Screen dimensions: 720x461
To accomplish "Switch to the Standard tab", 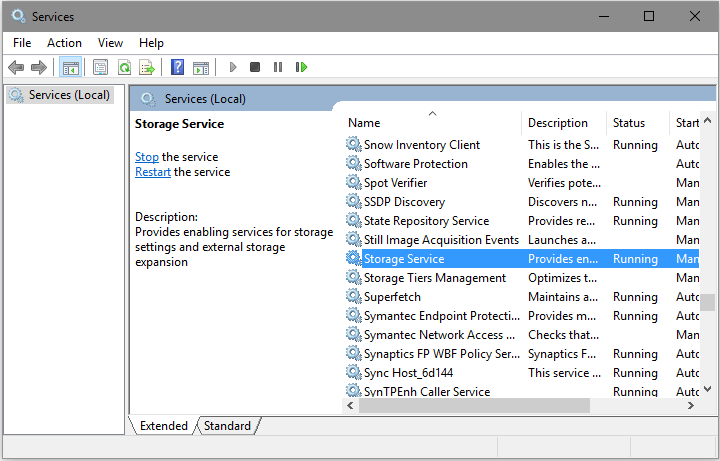I will pos(227,426).
